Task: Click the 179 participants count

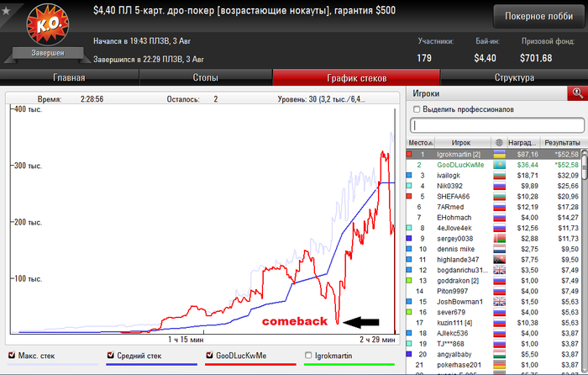Action: coord(424,58)
